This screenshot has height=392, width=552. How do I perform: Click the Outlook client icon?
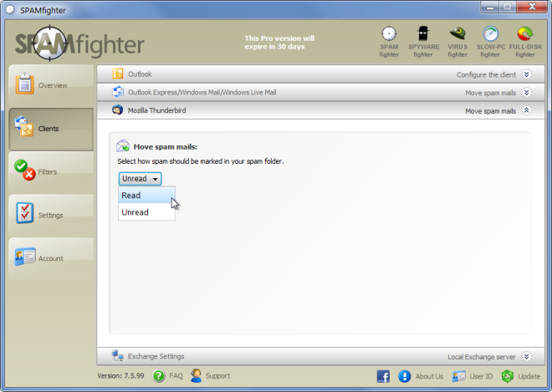[x=118, y=74]
